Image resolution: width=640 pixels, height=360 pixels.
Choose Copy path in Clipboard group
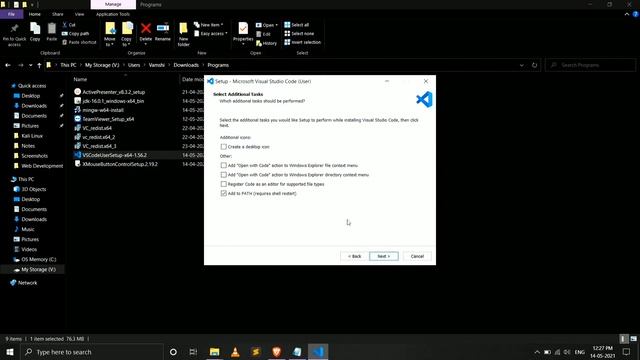coord(76,33)
